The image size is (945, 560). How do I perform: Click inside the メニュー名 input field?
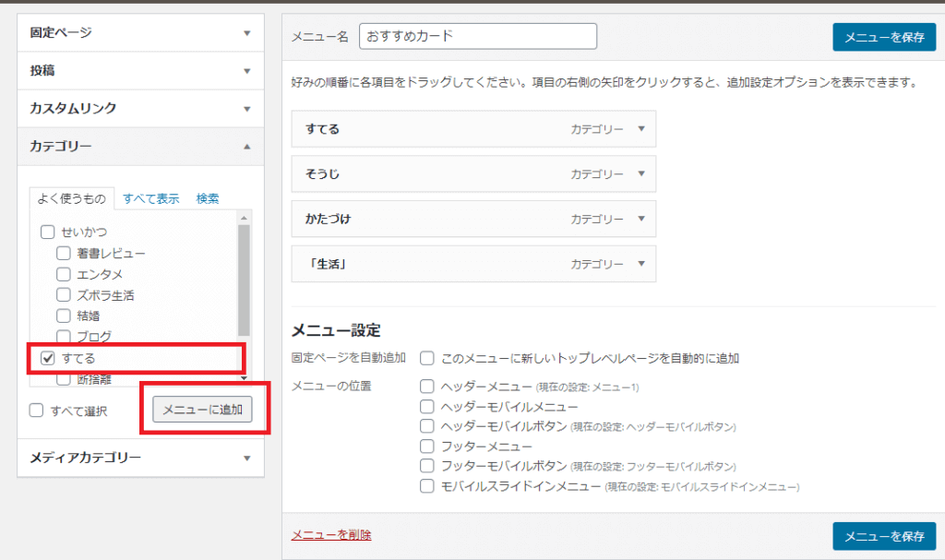[478, 36]
